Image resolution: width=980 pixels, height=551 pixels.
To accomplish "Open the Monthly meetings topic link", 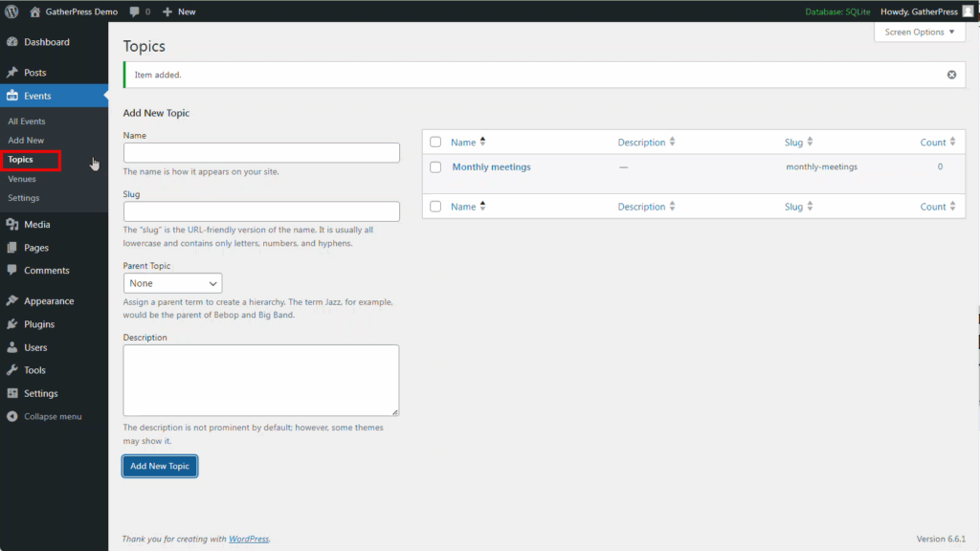I will [x=491, y=167].
